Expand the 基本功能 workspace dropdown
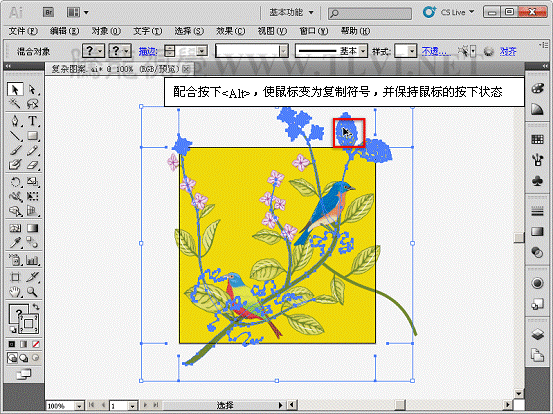This screenshot has height=414, width=553. pos(291,12)
